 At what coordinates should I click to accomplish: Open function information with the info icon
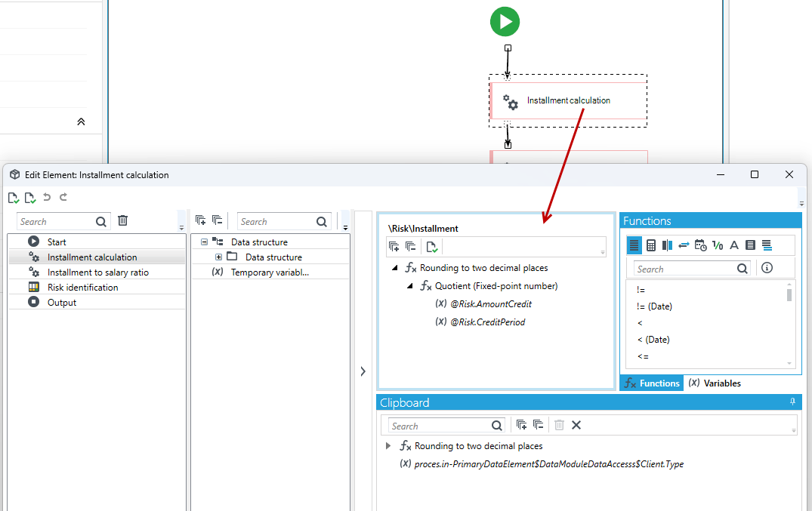pos(767,268)
